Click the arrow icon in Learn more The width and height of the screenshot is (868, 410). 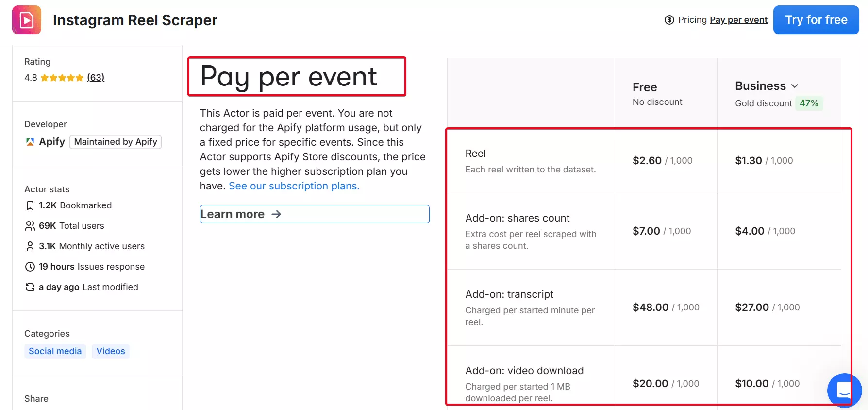(276, 214)
